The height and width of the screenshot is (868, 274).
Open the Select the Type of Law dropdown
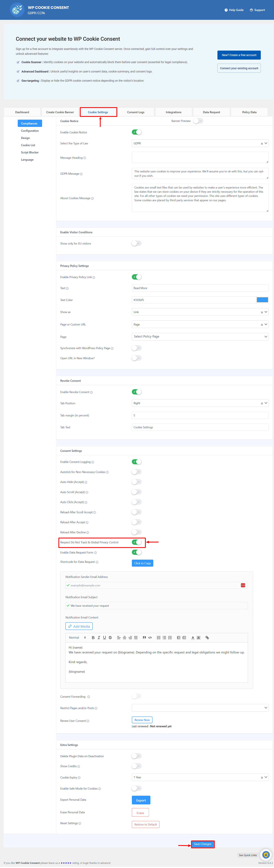tap(199, 143)
